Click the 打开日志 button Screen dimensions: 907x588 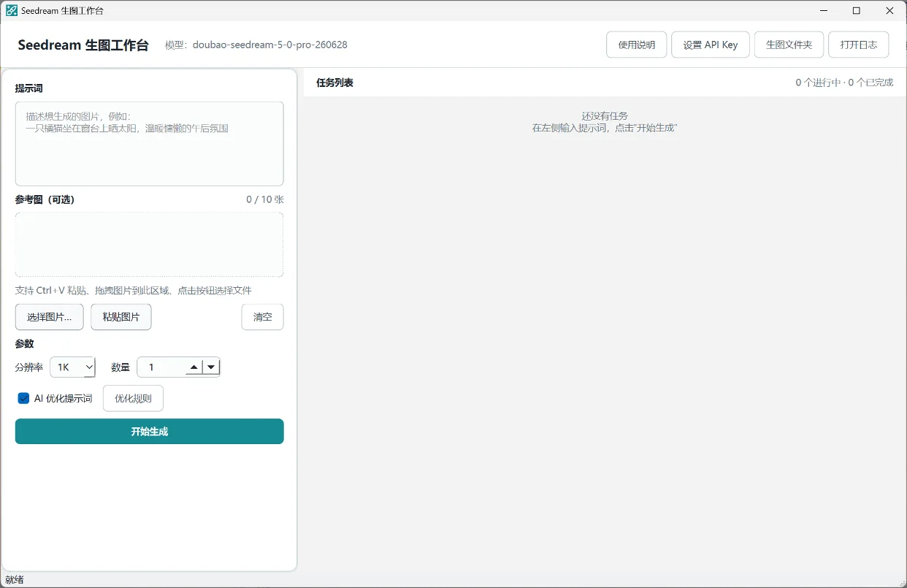[858, 45]
